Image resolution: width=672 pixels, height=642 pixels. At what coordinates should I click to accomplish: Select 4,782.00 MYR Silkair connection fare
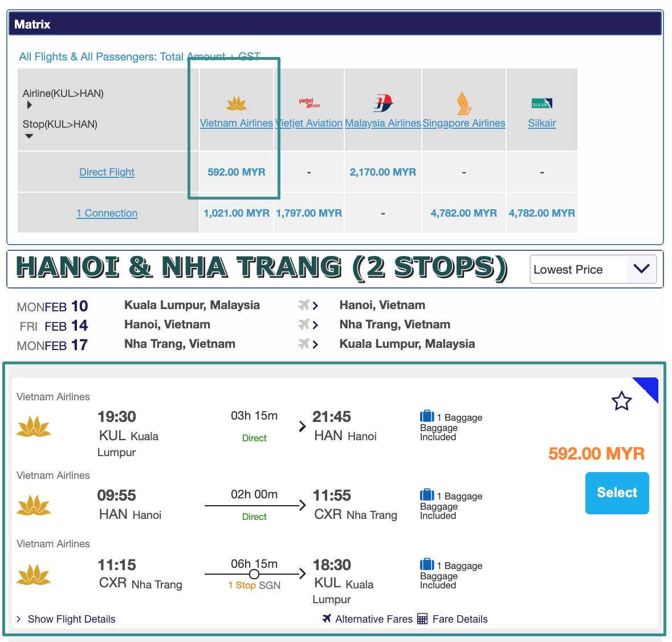coord(541,213)
